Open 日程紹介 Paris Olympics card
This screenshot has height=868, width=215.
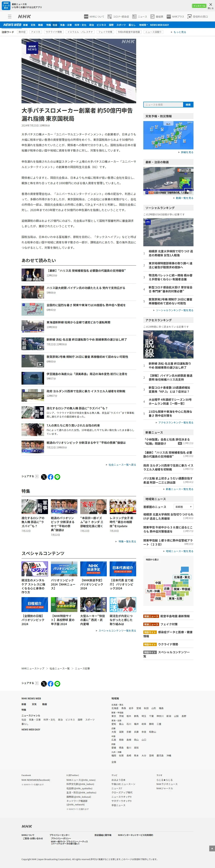click(x=35, y=611)
